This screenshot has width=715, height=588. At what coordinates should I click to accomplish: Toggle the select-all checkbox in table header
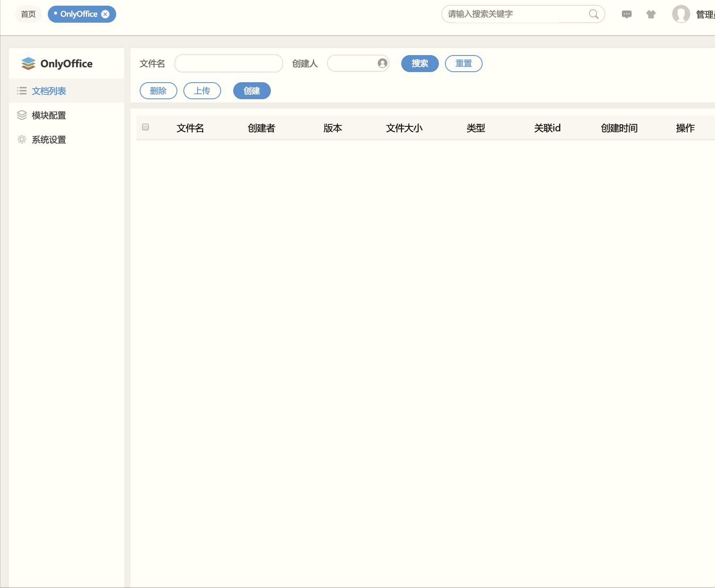pos(146,127)
